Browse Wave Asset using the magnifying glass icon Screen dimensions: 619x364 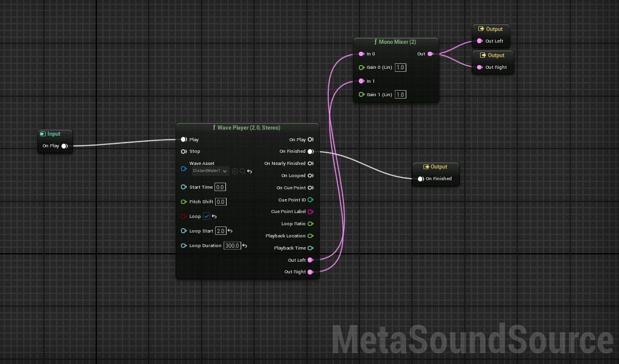[242, 171]
